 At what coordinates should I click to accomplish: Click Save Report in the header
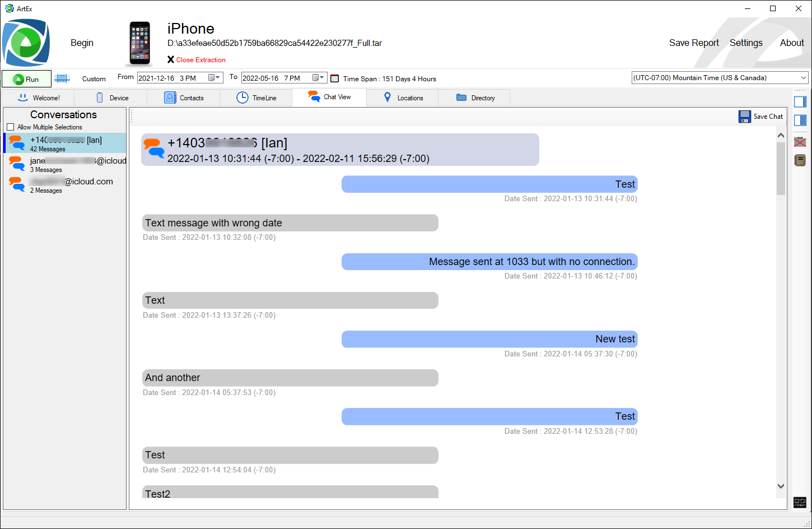[x=694, y=43]
